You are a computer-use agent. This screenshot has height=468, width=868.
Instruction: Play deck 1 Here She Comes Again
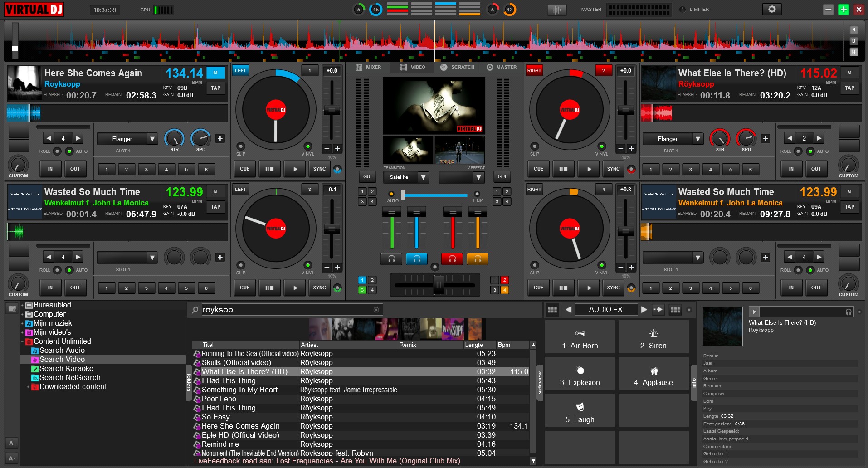pyautogui.click(x=295, y=169)
